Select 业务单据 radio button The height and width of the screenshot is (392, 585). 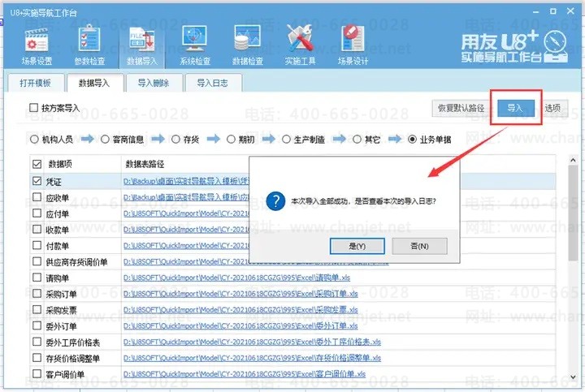point(412,140)
